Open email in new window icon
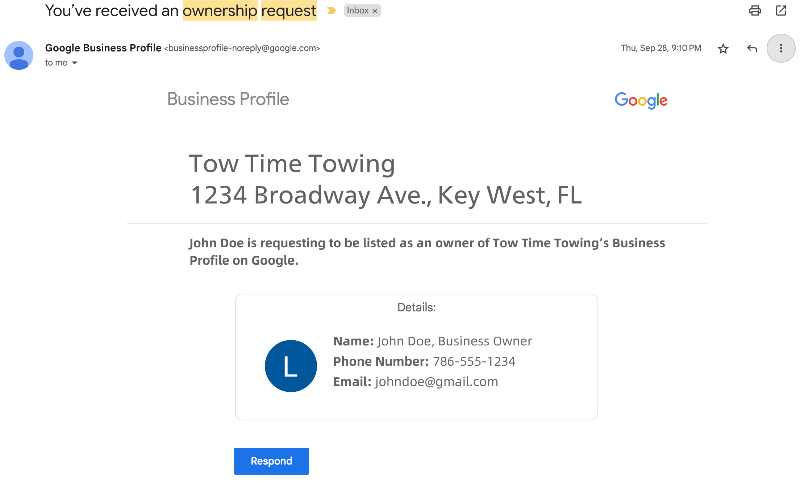This screenshot has height=483, width=800. [781, 10]
